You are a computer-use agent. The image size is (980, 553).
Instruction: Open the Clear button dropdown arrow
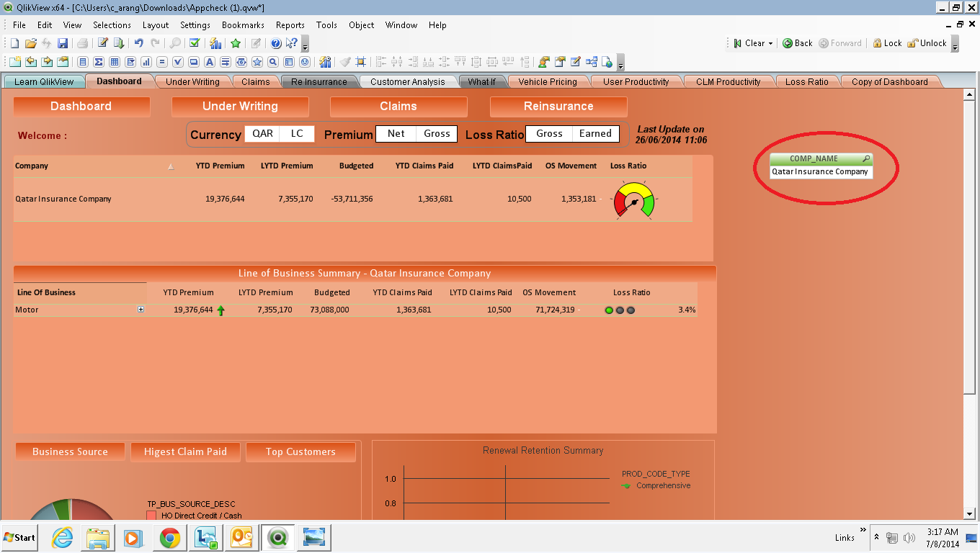[770, 43]
